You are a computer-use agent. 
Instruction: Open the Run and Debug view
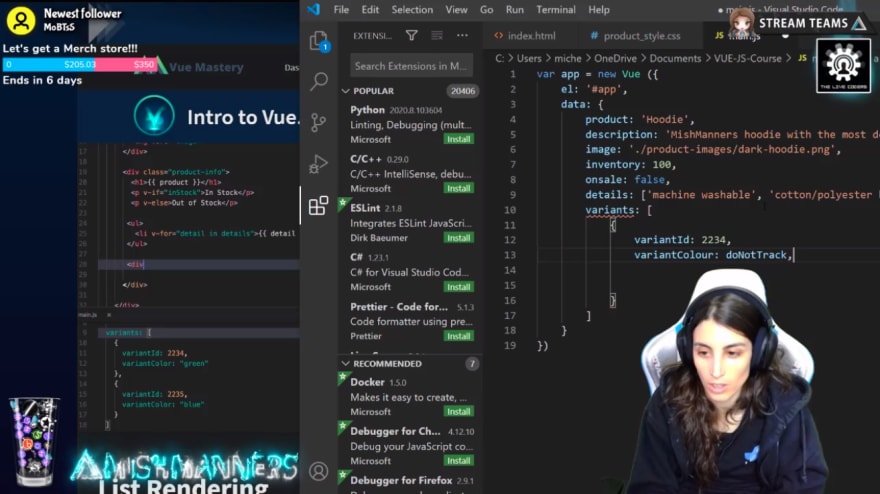tap(318, 164)
